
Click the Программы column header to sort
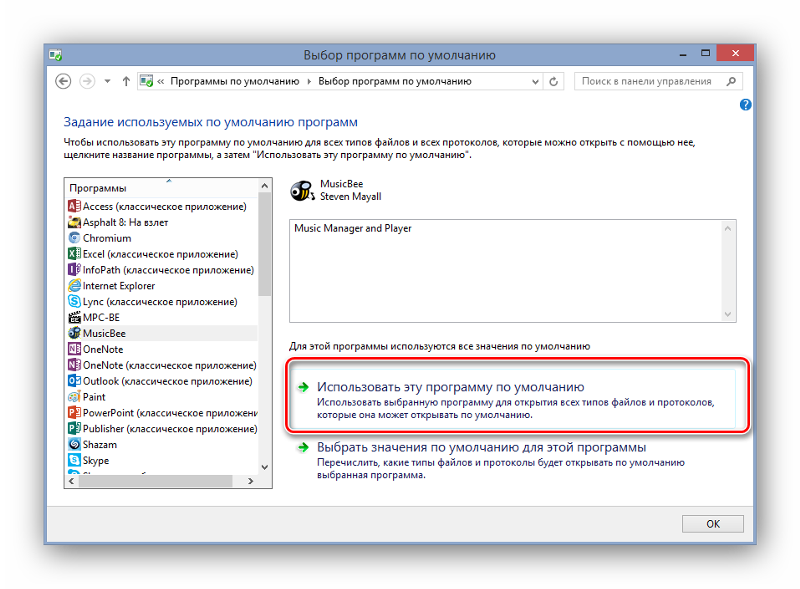pyautogui.click(x=161, y=188)
